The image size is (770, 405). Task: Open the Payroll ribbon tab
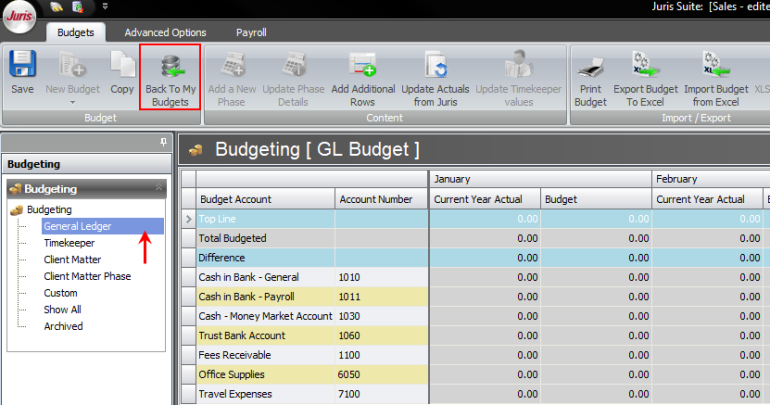(x=251, y=33)
